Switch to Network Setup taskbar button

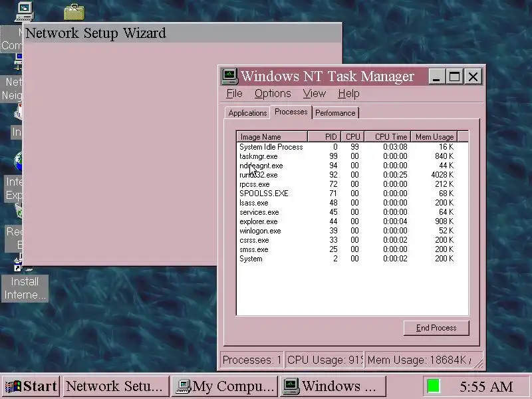[x=116, y=386]
